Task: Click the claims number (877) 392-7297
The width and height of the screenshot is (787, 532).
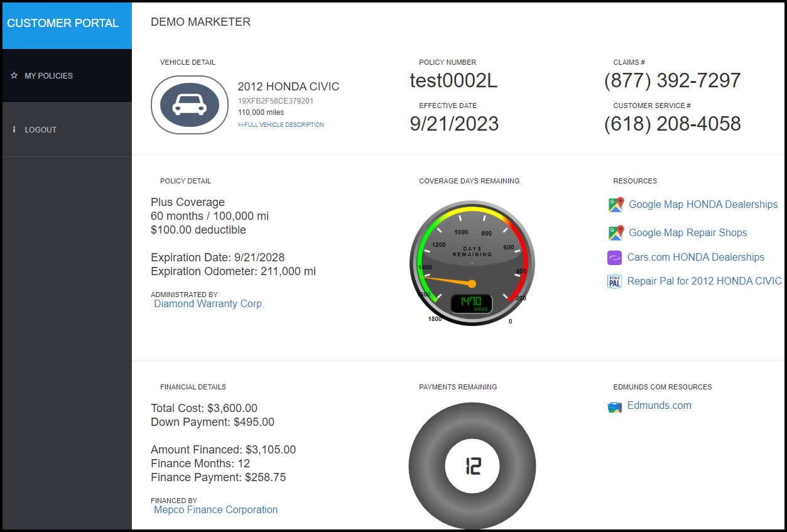Action: [x=672, y=80]
